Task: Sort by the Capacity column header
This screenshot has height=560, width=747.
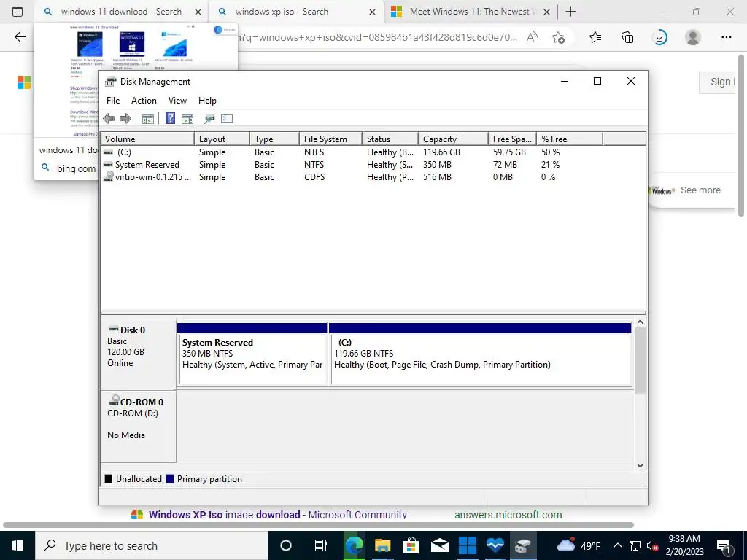Action: point(453,139)
